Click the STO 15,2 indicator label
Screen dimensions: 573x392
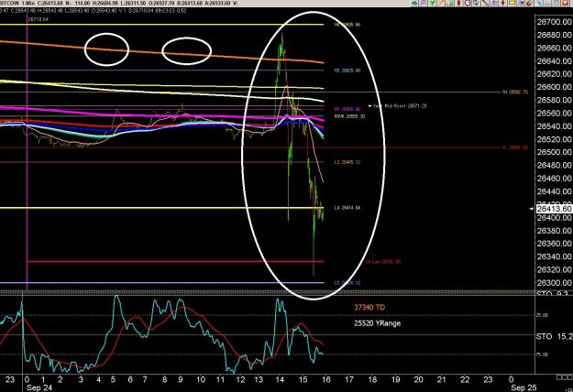[x=554, y=336]
